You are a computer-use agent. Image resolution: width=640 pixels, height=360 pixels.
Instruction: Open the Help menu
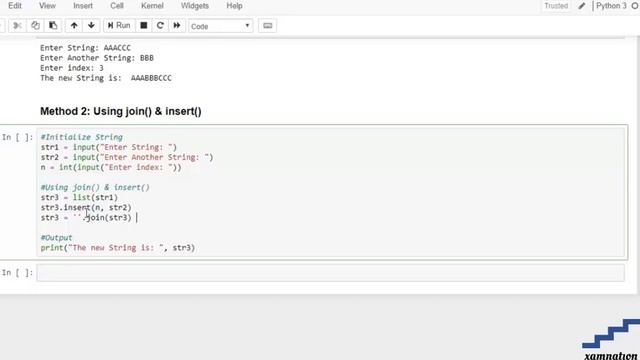pos(234,6)
